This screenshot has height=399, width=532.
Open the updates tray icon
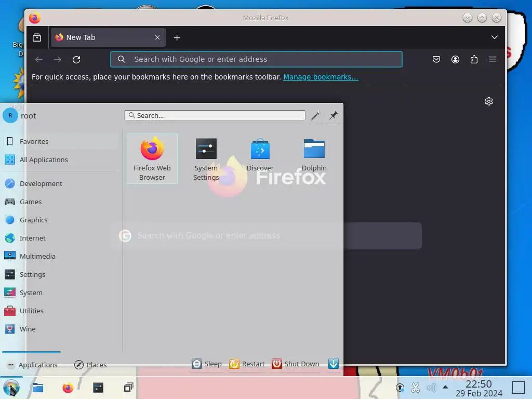(x=400, y=388)
